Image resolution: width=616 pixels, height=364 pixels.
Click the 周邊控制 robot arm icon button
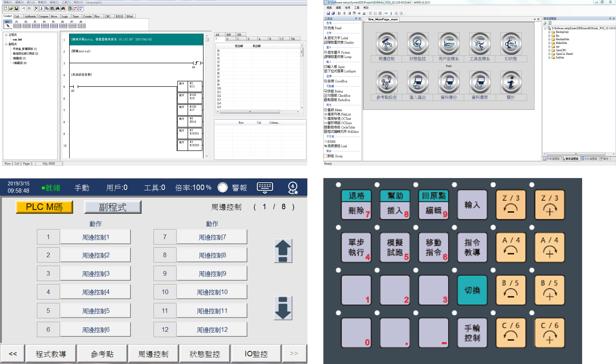click(386, 44)
